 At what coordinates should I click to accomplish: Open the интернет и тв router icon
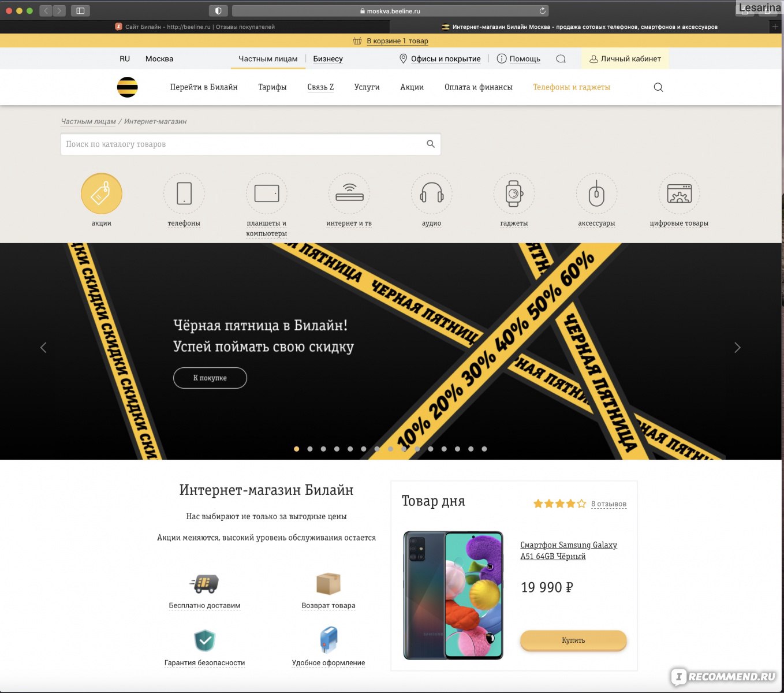(349, 194)
